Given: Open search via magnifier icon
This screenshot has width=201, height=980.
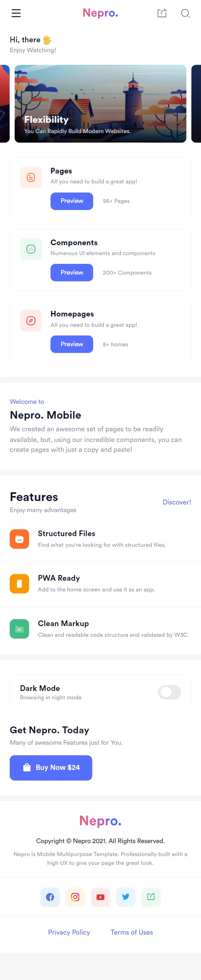Looking at the screenshot, I should click(185, 13).
